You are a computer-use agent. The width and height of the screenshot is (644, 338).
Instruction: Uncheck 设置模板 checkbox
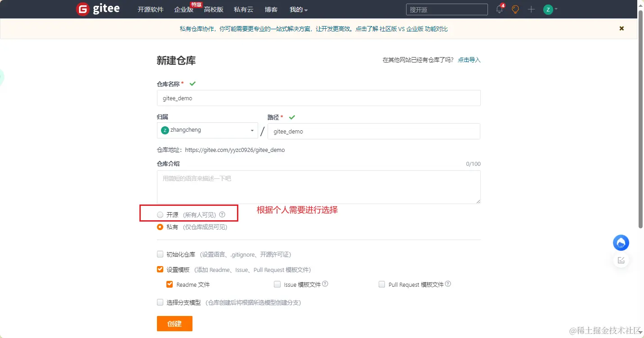point(160,269)
